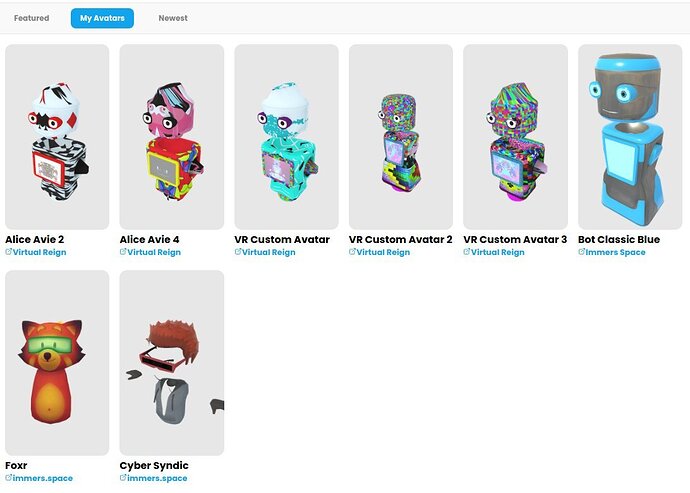690x493 pixels.
Task: Switch to the Featured tab
Action: [31, 18]
